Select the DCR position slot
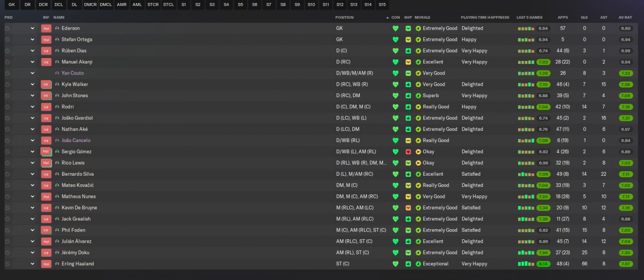This screenshot has height=280, width=644. pos(43,5)
